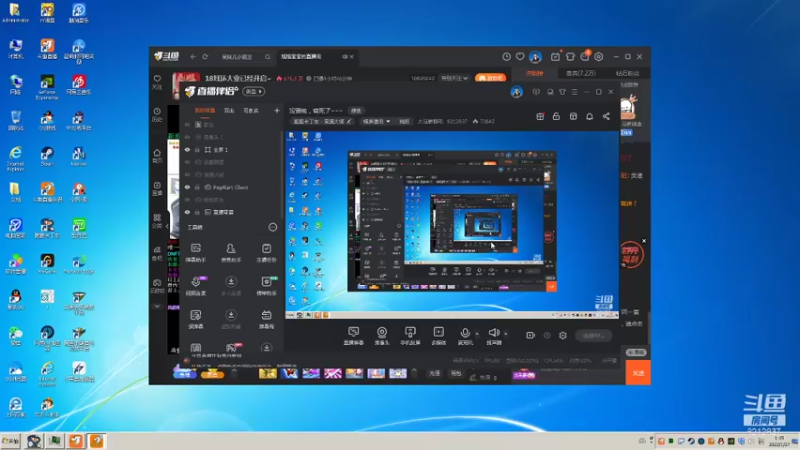Open the gamepad cloud gaming sidebar item

157,286
